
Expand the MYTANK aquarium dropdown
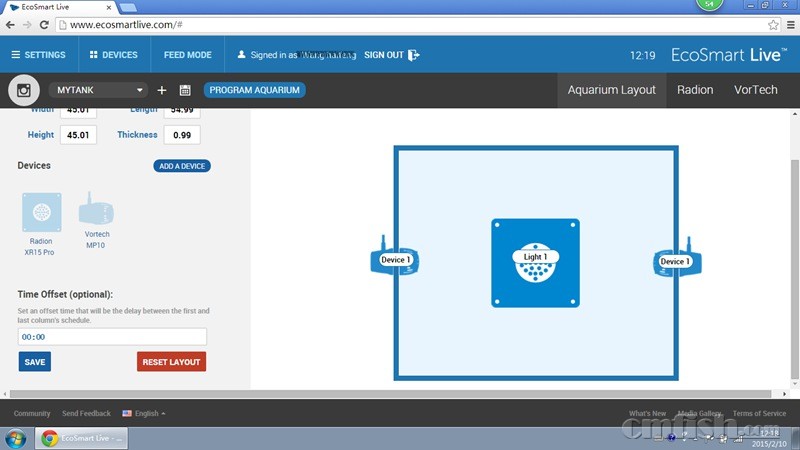point(97,90)
